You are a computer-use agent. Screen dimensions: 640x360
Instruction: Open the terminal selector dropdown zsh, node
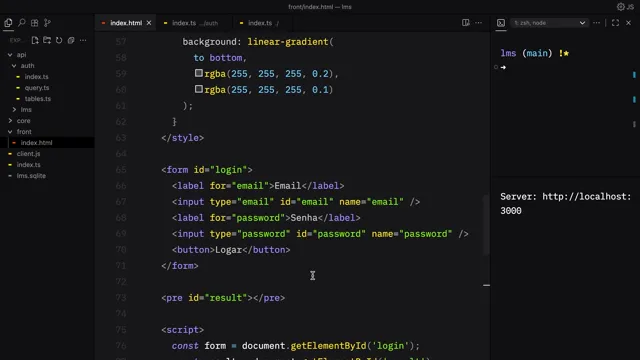pos(549,23)
